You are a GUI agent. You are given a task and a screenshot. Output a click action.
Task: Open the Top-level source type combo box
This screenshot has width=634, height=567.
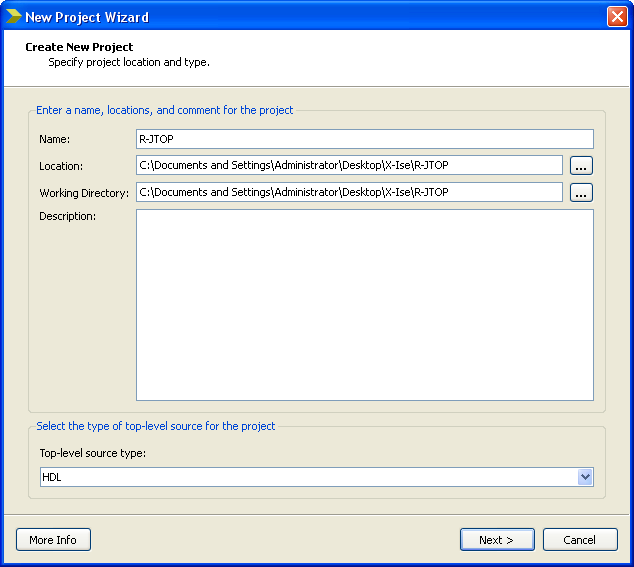308,477
